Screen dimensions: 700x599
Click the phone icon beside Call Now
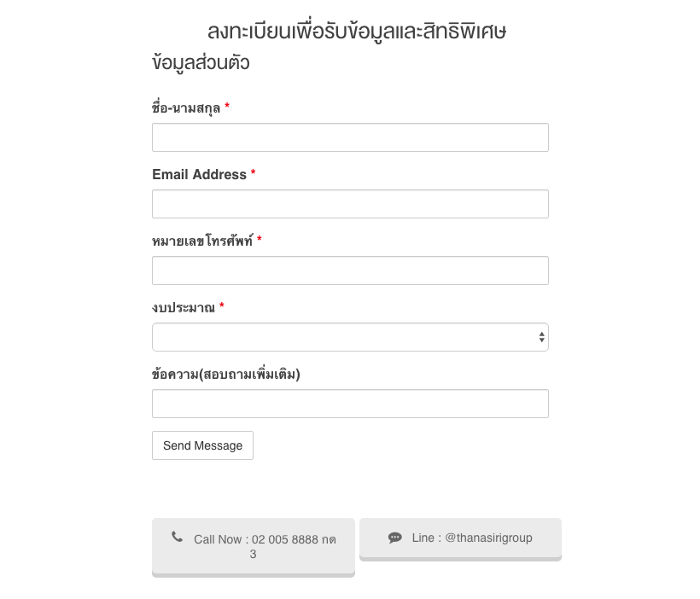coord(178,537)
